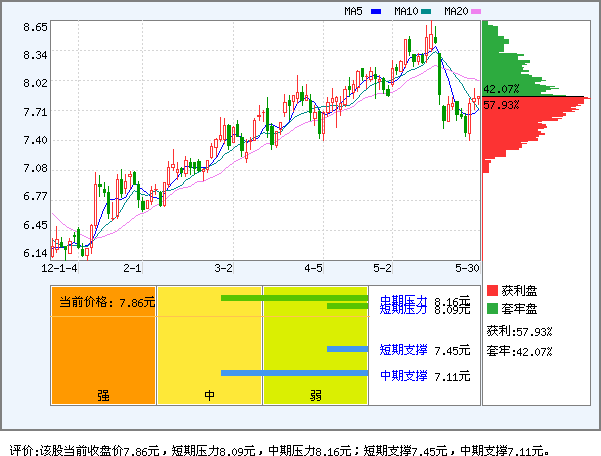Click the MA20 pink legend swatch
This screenshot has width=601, height=456.
click(476, 11)
